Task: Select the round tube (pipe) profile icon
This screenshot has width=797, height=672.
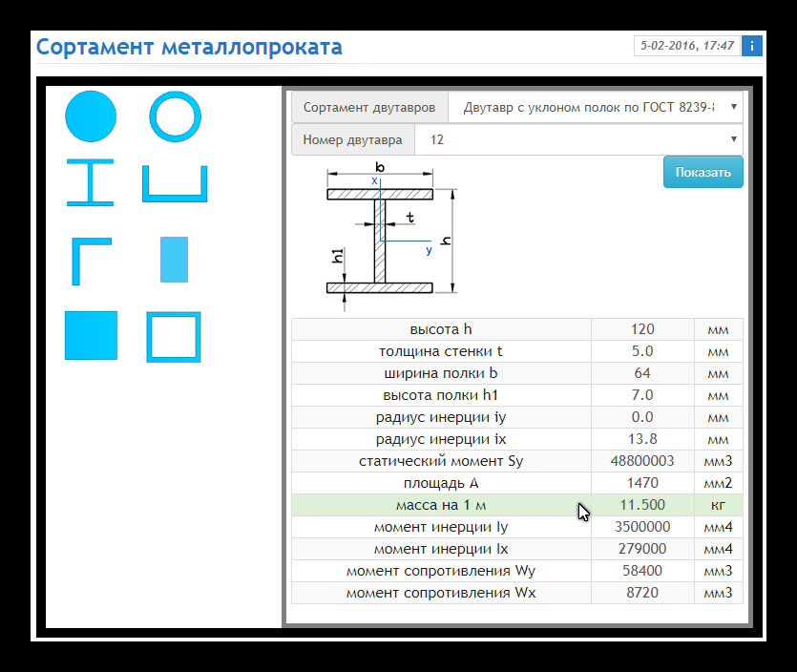Action: click(x=175, y=116)
